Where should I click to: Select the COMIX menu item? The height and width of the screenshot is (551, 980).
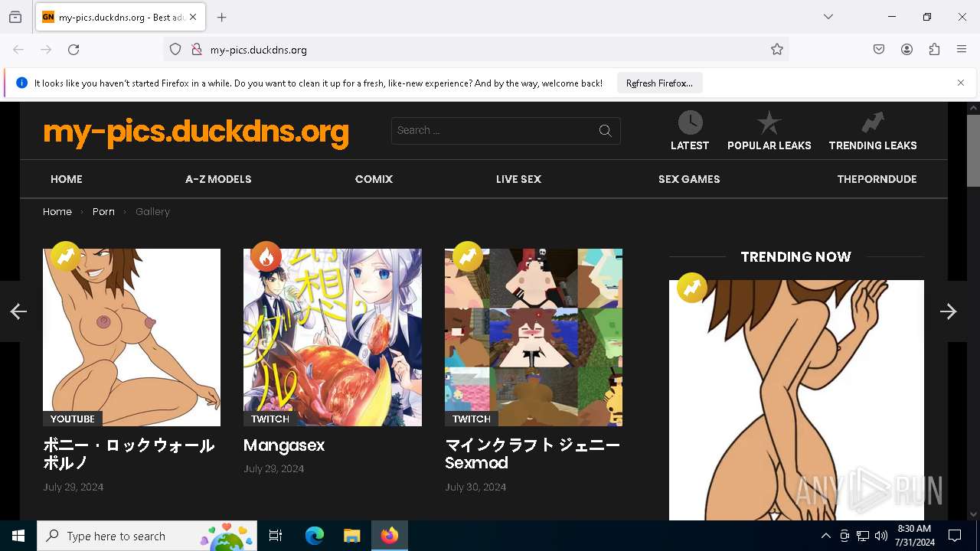(x=374, y=179)
